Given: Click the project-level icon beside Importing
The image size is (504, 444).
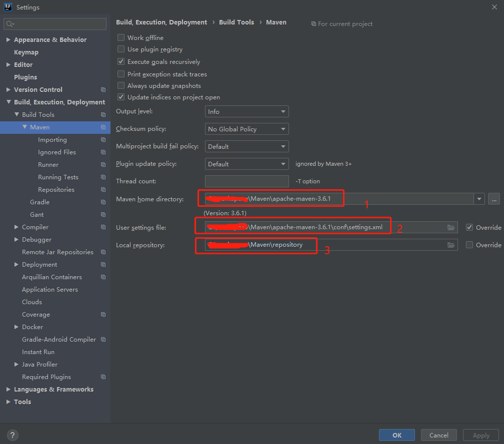Looking at the screenshot, I should [103, 140].
